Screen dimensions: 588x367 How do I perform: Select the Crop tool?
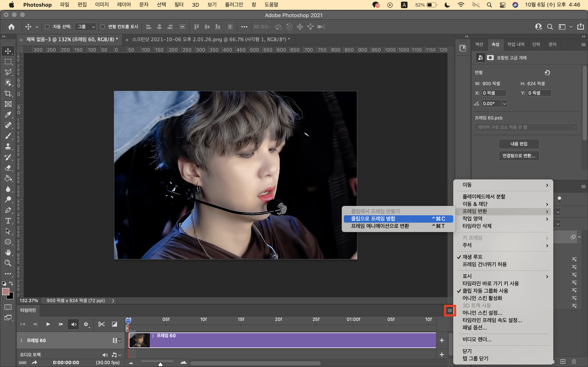click(x=8, y=93)
